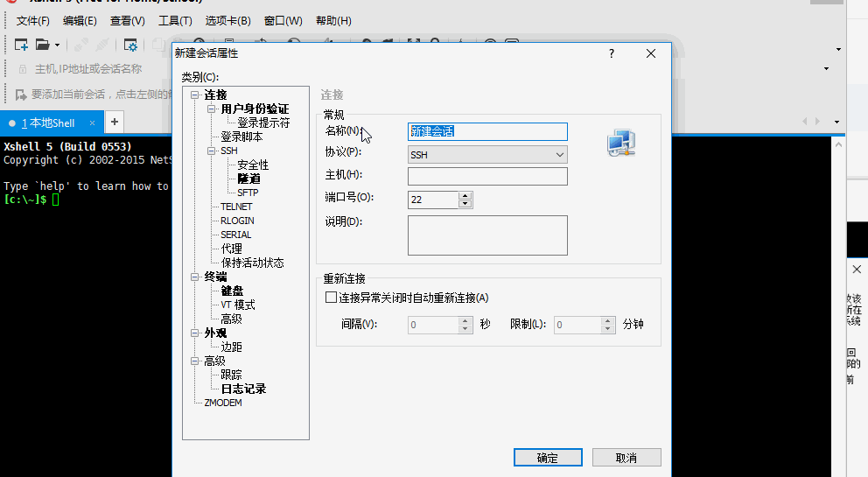
Task: Collapse the SSH tree node
Action: (x=212, y=151)
